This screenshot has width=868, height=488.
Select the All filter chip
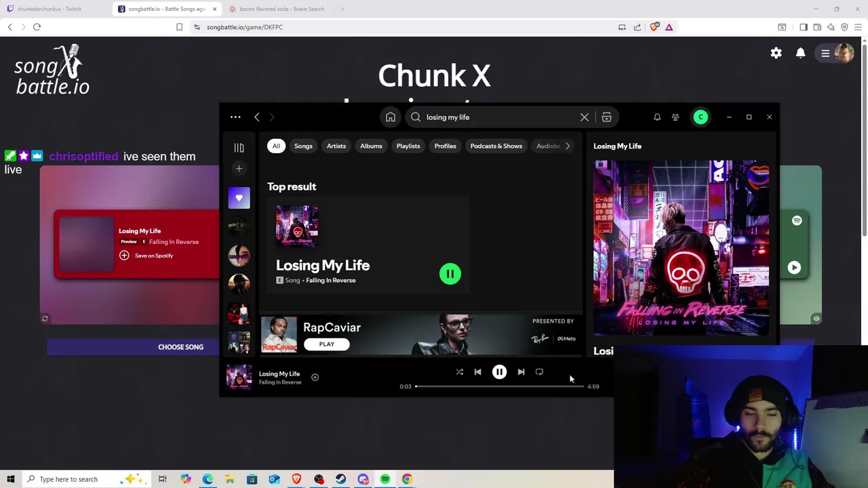pyautogui.click(x=276, y=146)
